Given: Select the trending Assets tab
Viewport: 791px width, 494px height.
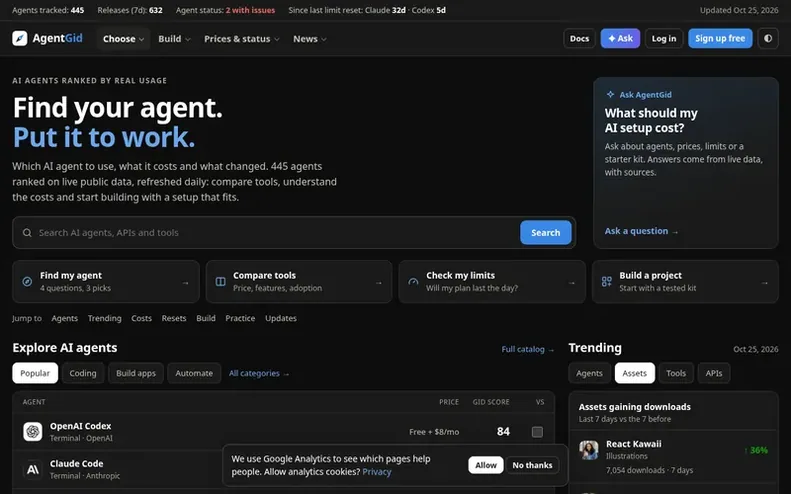Looking at the screenshot, I should pos(634,373).
